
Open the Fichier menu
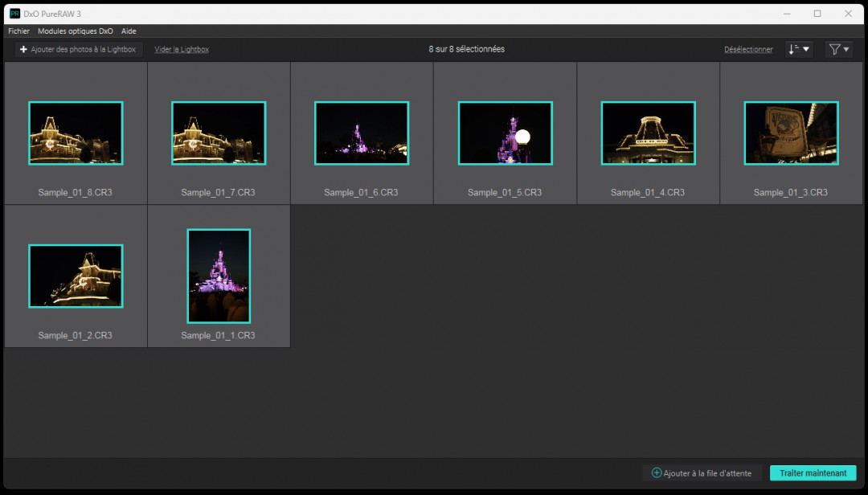(x=18, y=31)
